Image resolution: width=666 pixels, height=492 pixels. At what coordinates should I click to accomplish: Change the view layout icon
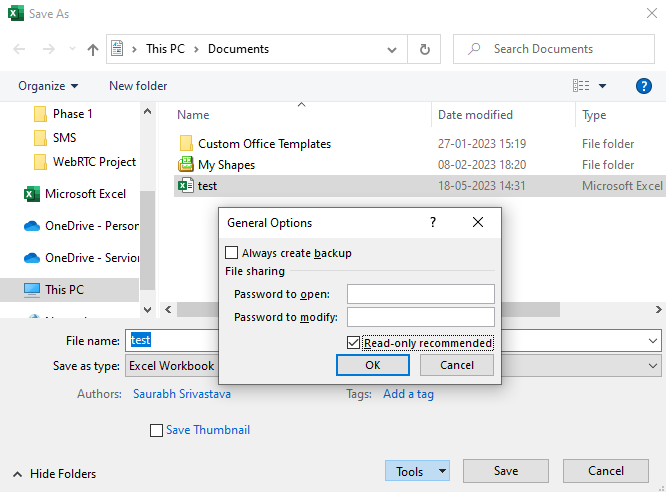tap(581, 86)
